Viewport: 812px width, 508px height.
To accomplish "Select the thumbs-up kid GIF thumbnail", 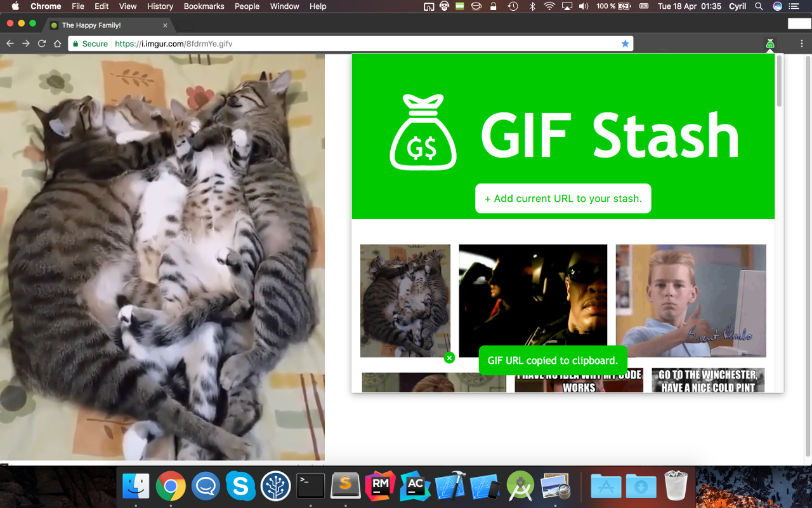I will [x=691, y=300].
